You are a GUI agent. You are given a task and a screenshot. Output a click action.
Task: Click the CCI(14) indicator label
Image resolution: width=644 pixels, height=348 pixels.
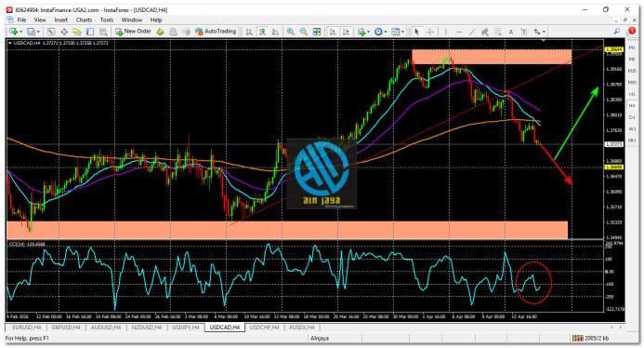[27, 245]
